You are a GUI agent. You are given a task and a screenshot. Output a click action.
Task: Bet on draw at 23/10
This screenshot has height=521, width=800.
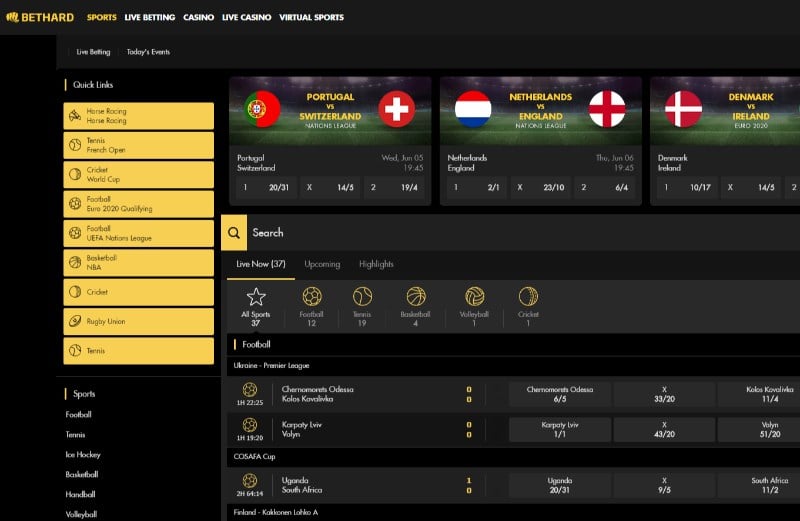tap(541, 188)
